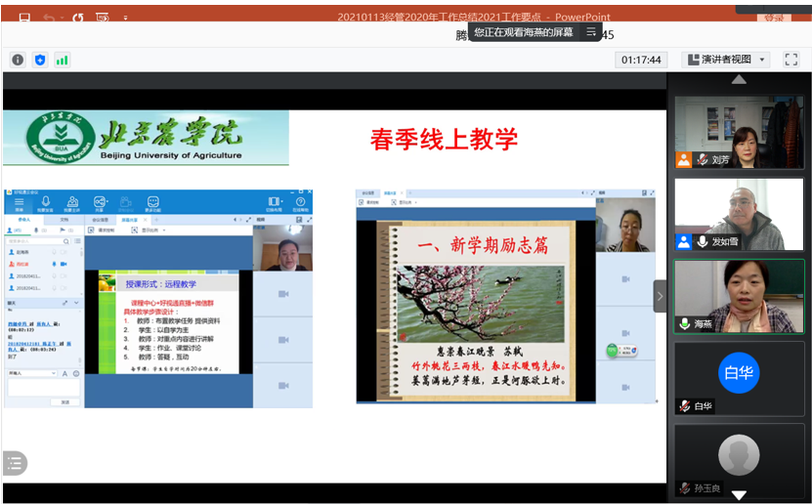Click the 01:17:44 meeting timer
The image size is (812, 504).
641,60
